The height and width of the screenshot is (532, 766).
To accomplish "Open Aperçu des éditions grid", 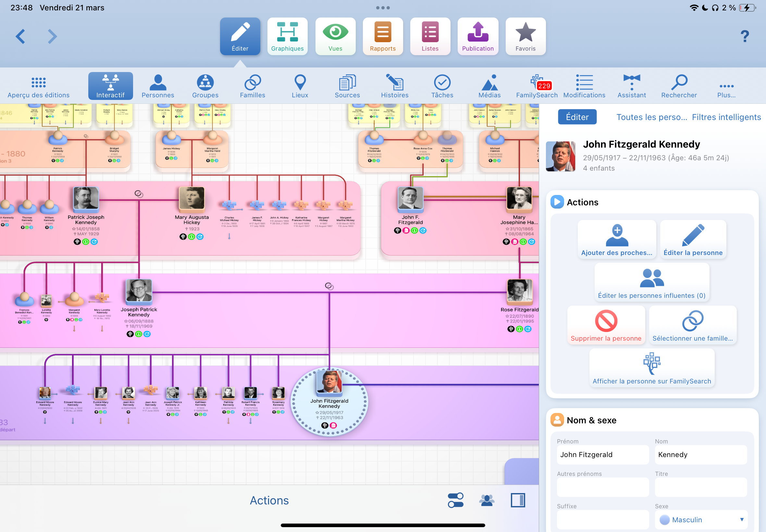I will (39, 86).
